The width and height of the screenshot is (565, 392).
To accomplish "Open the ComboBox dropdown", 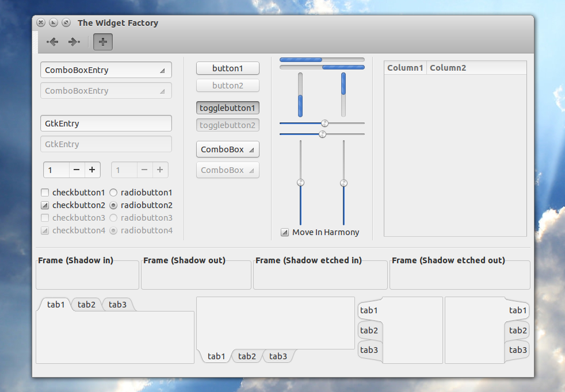I will point(227,149).
